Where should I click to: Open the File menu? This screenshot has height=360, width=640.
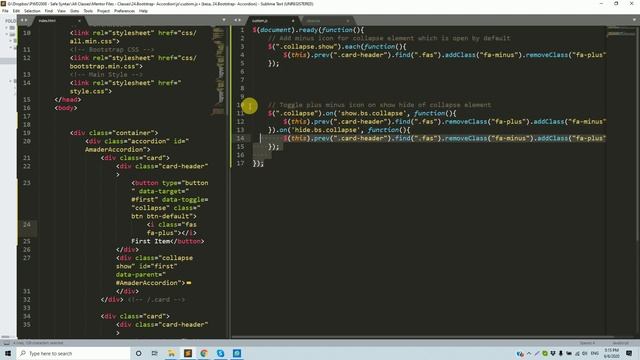click(5, 11)
